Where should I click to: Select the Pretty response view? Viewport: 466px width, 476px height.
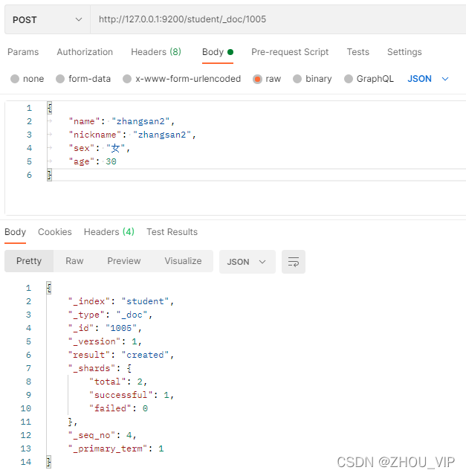[29, 261]
